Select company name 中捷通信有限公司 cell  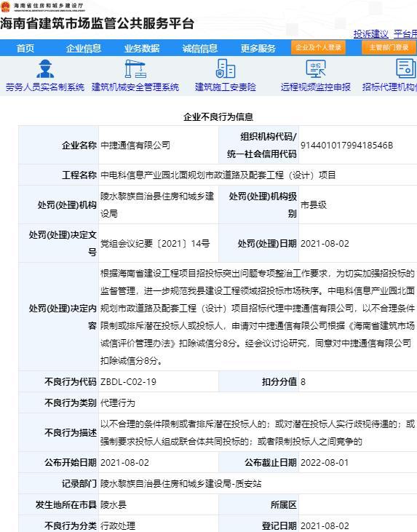[x=159, y=146]
